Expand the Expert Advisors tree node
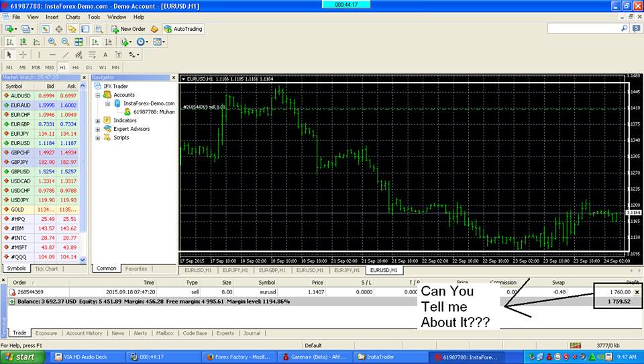The height and width of the screenshot is (364, 644). [x=98, y=129]
